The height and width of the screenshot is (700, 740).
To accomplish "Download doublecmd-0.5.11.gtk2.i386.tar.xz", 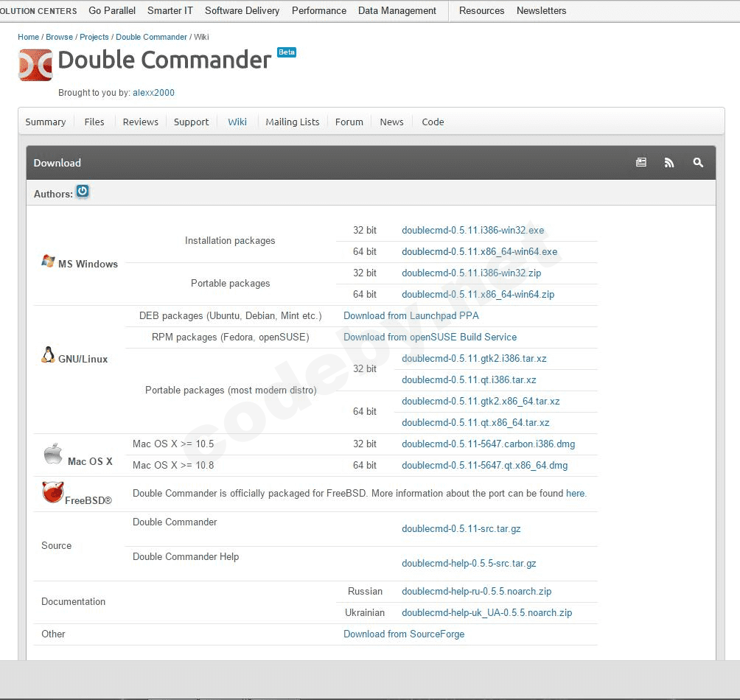I will [475, 359].
